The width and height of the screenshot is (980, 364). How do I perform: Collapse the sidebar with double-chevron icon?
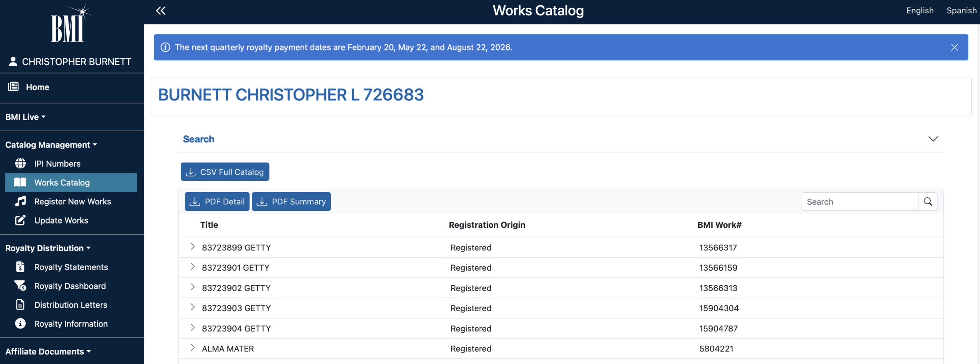pos(161,11)
